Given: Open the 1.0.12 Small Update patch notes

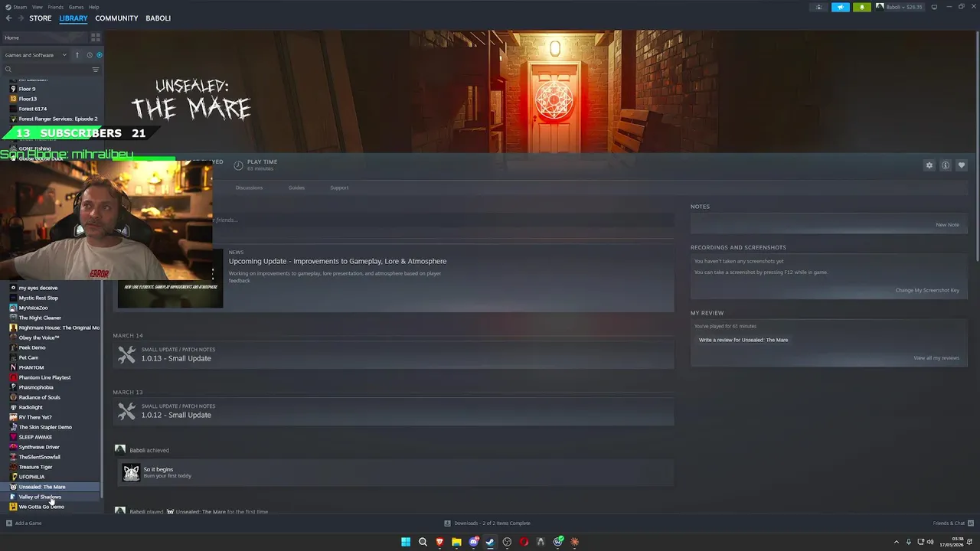Looking at the screenshot, I should pos(176,415).
